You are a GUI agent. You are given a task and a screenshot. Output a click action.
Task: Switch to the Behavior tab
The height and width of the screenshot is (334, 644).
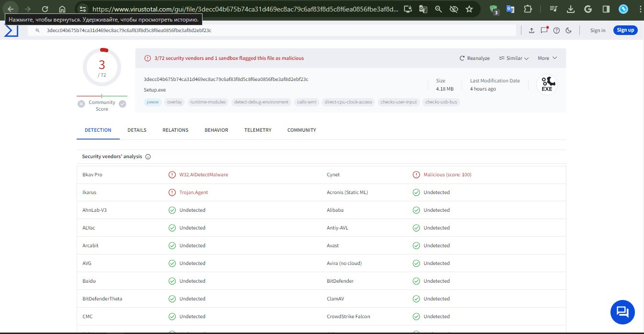click(x=216, y=130)
